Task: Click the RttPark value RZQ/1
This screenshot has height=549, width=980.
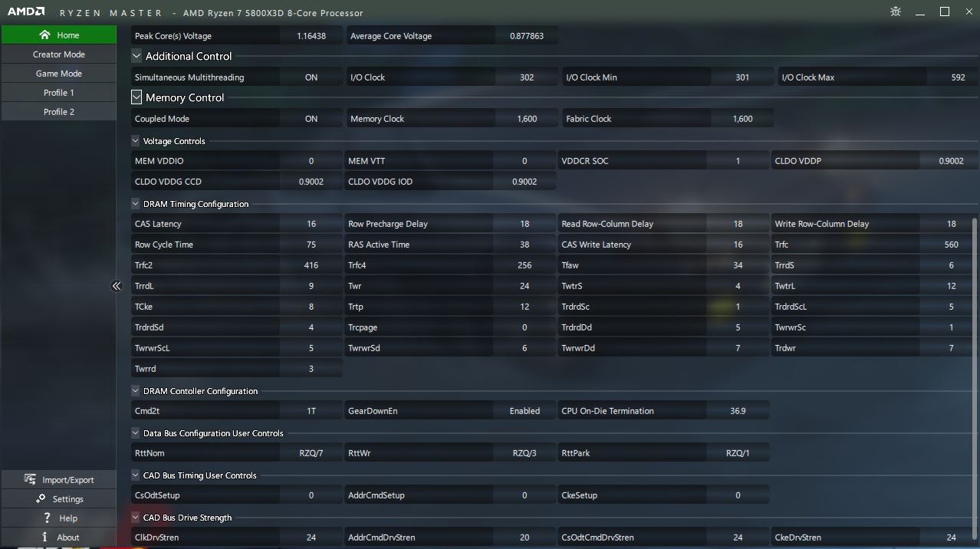Action: tap(738, 453)
